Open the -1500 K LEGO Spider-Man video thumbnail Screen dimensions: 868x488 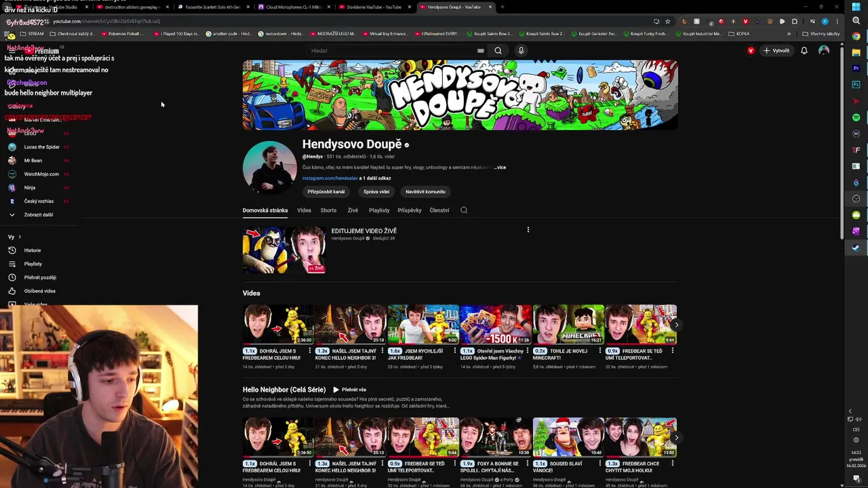(x=496, y=324)
